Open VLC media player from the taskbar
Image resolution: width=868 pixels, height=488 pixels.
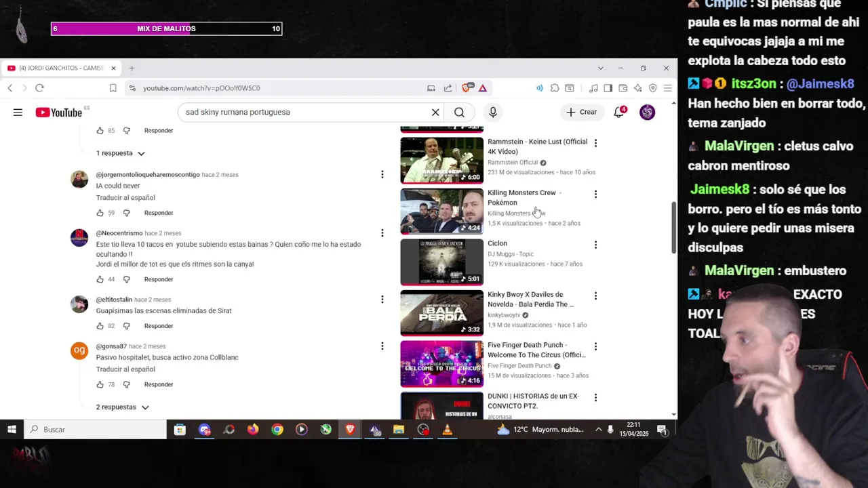click(x=448, y=429)
